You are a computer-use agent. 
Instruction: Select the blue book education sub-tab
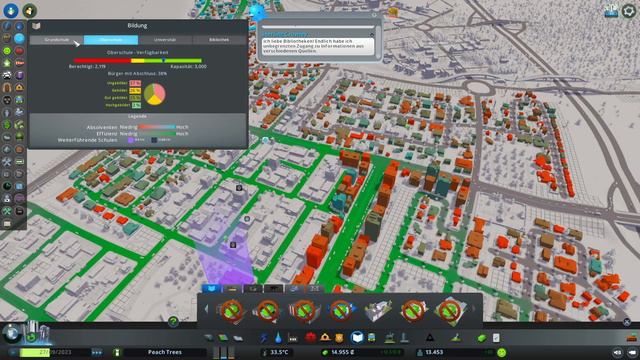[211, 289]
